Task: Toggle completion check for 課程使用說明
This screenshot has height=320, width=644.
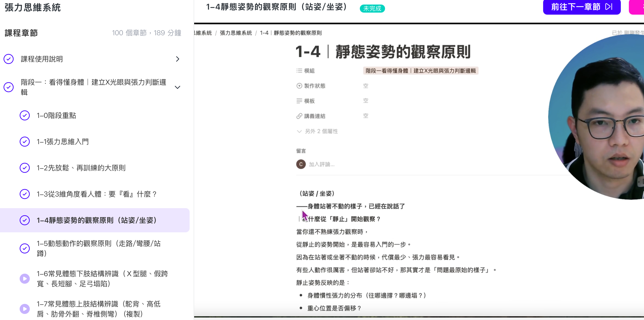Action: (x=9, y=59)
